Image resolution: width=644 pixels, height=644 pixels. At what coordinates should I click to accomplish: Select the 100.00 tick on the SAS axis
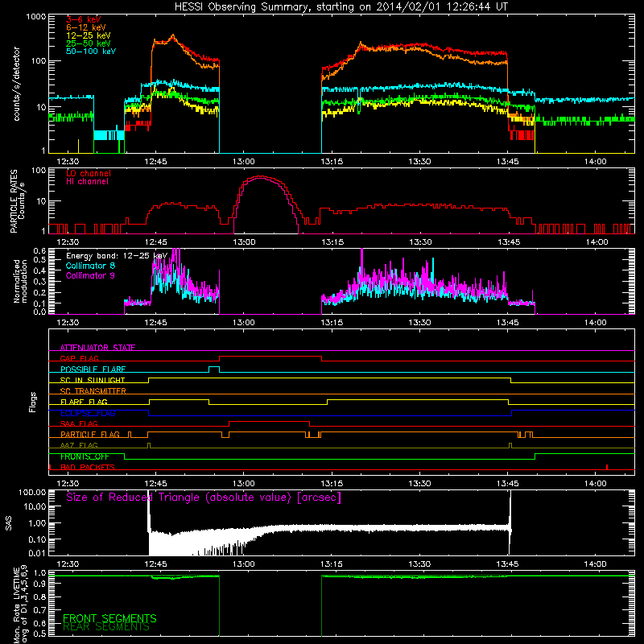click(33, 492)
